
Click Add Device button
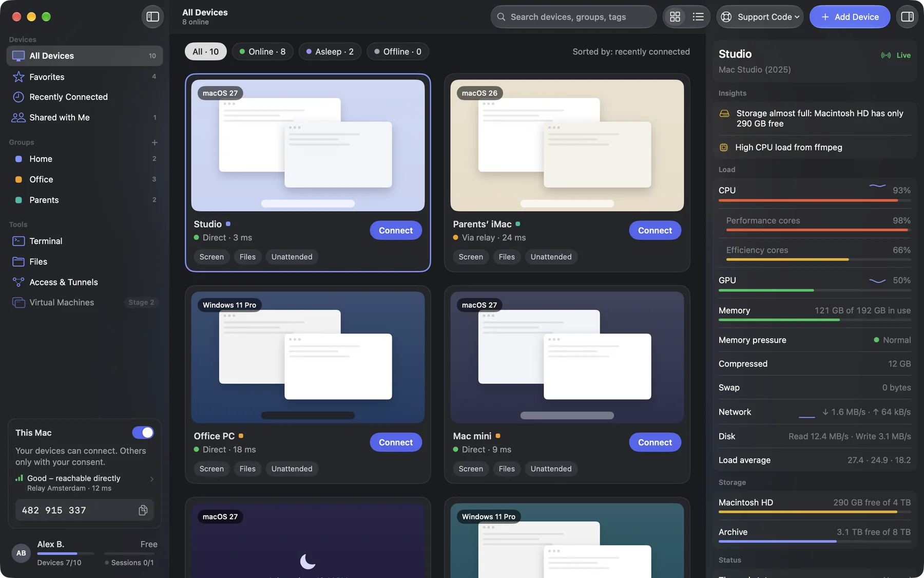(850, 16)
